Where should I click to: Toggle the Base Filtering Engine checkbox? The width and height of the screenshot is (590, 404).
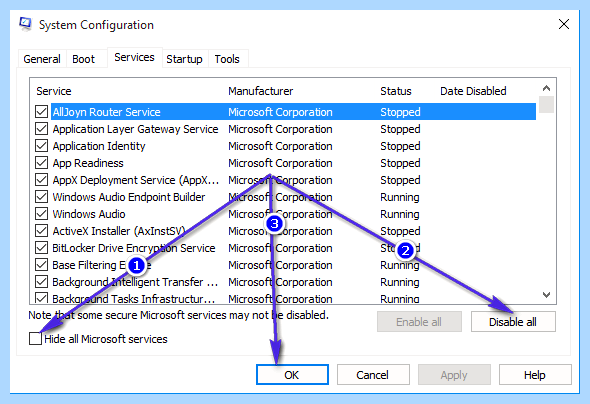(x=41, y=265)
